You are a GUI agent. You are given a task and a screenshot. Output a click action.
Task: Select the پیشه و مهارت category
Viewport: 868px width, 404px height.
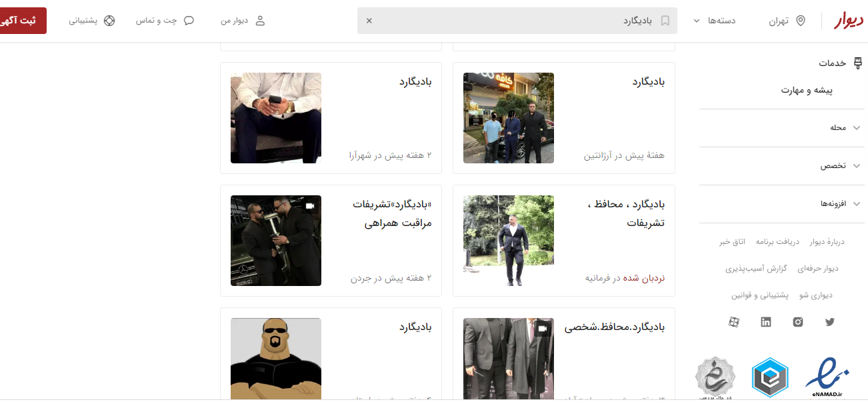tap(807, 90)
